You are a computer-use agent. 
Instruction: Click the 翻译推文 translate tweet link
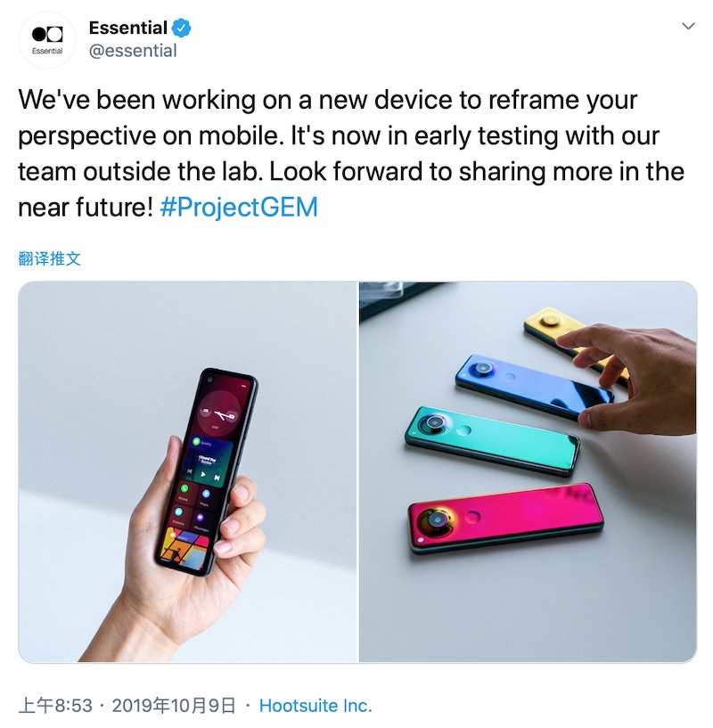pos(50,258)
